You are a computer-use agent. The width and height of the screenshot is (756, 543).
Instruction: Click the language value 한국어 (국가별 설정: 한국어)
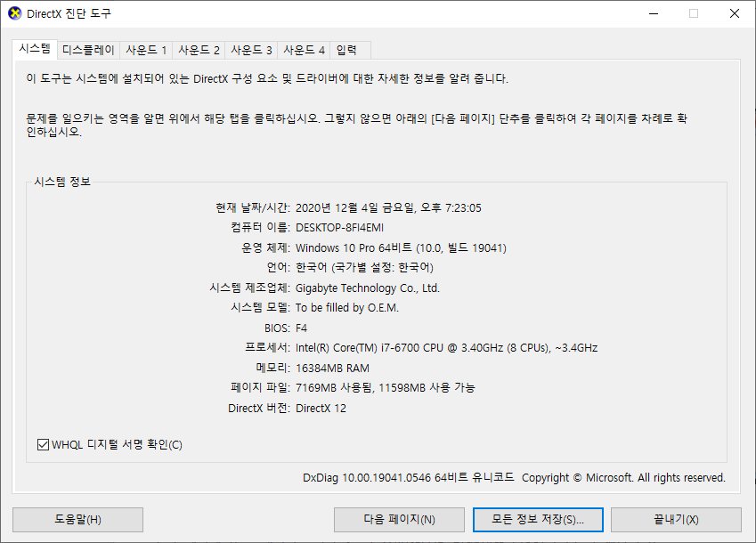(x=364, y=267)
